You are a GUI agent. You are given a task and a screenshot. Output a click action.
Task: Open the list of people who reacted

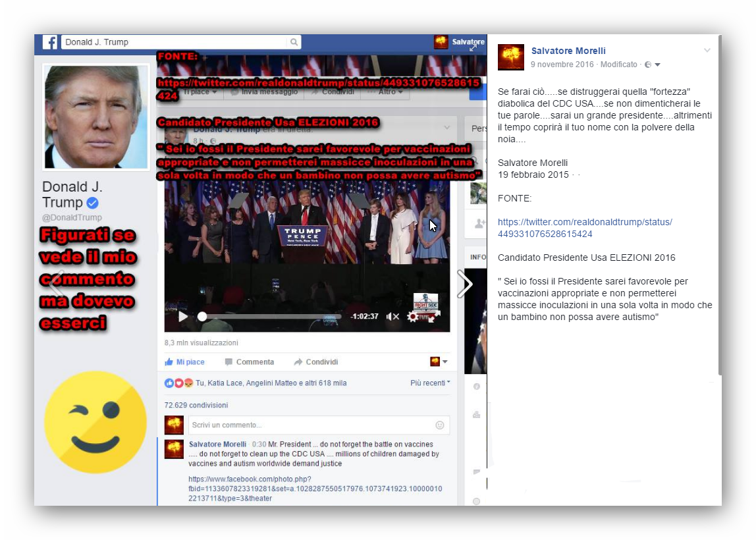[271, 383]
